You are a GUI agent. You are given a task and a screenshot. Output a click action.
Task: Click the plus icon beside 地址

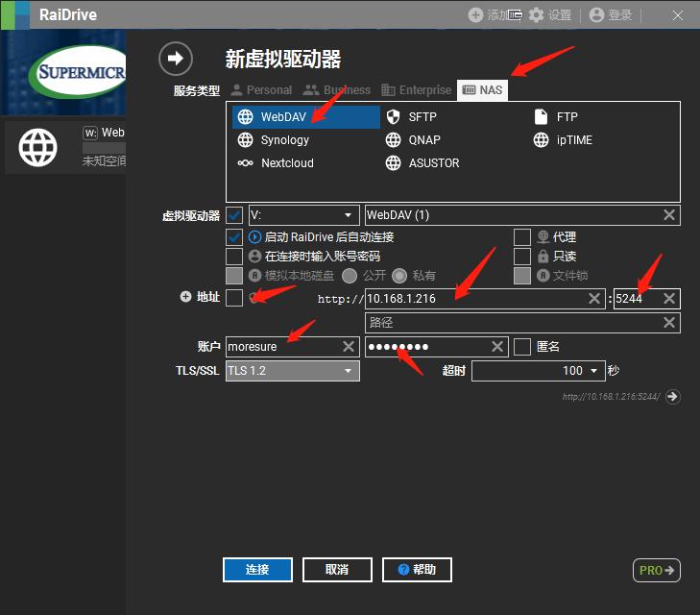point(185,297)
